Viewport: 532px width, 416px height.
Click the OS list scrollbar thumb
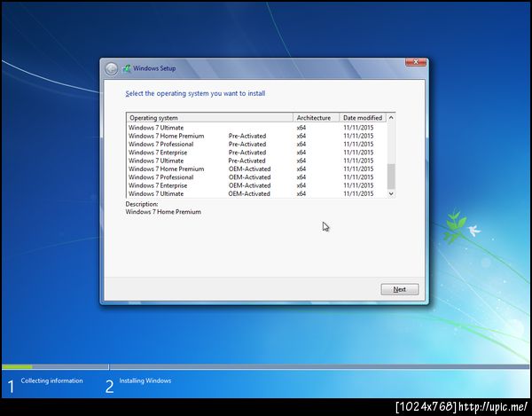pyautogui.click(x=391, y=177)
